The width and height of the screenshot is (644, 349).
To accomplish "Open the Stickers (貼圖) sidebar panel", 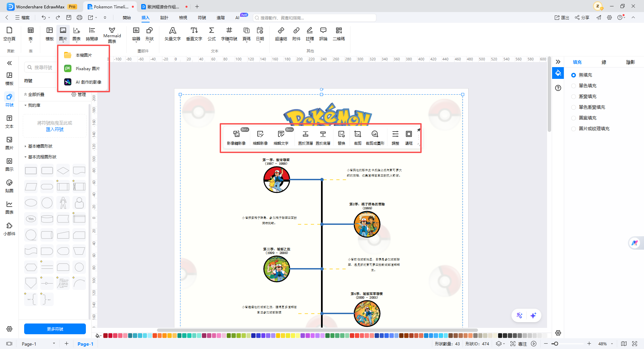I will coord(9,186).
